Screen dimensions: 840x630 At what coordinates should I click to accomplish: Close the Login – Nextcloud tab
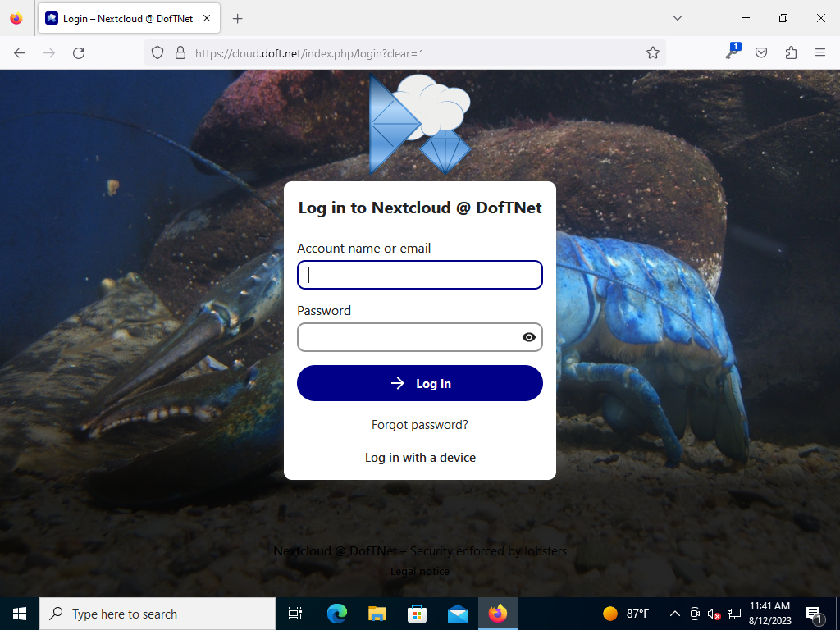207,18
